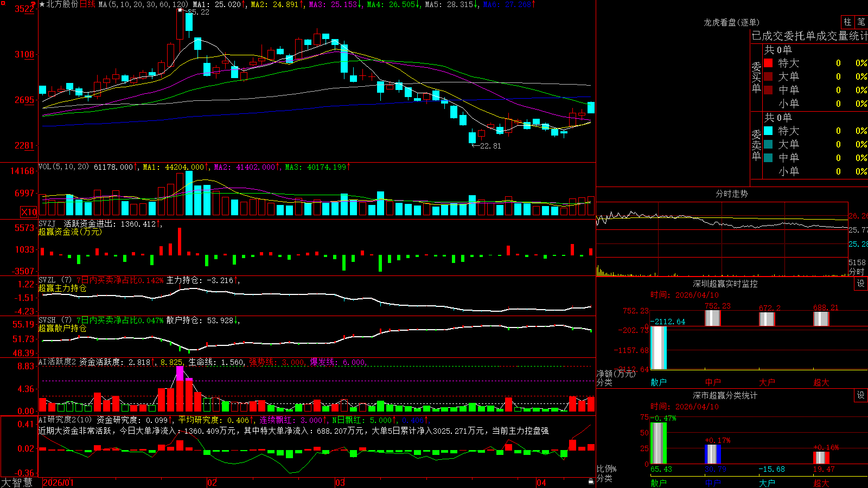Click the 大智慧 logo in the bottom corner
This screenshot has height=488, width=868.
[x=17, y=482]
